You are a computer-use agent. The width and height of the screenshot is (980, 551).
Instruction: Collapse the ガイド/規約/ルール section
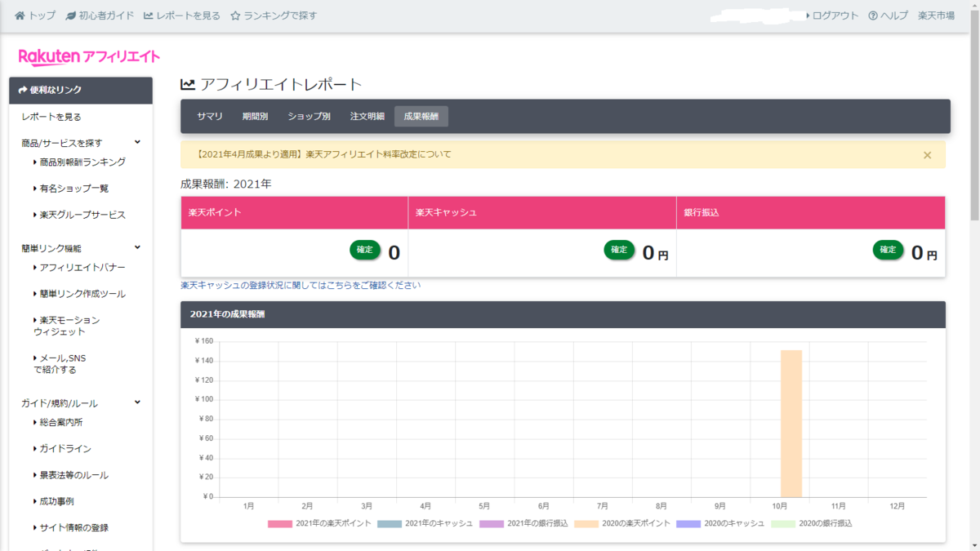click(137, 402)
